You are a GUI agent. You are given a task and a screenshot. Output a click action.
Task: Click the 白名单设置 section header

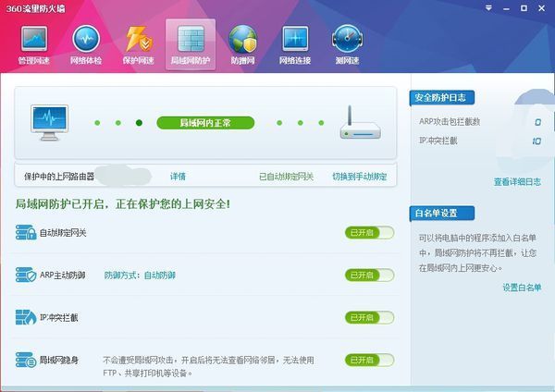[442, 214]
